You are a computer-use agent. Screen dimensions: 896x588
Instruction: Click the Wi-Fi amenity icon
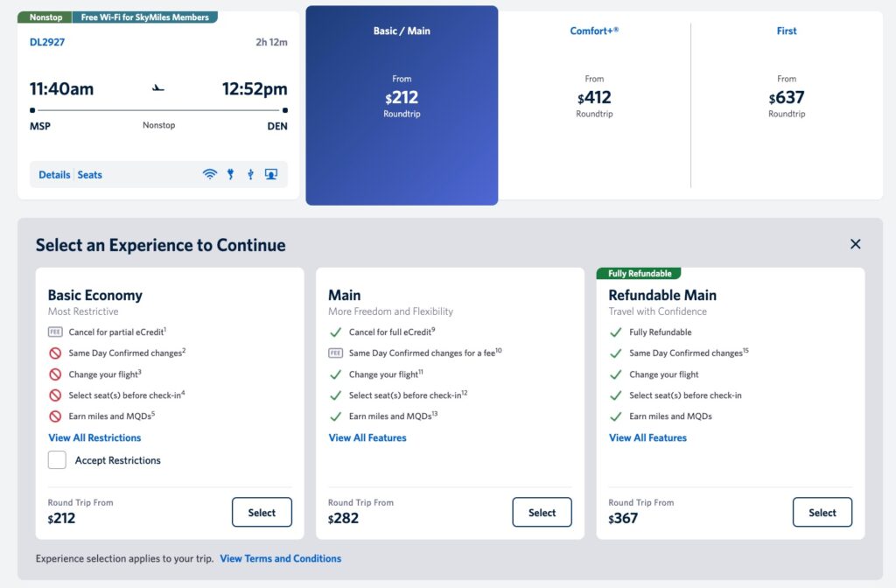pyautogui.click(x=210, y=174)
